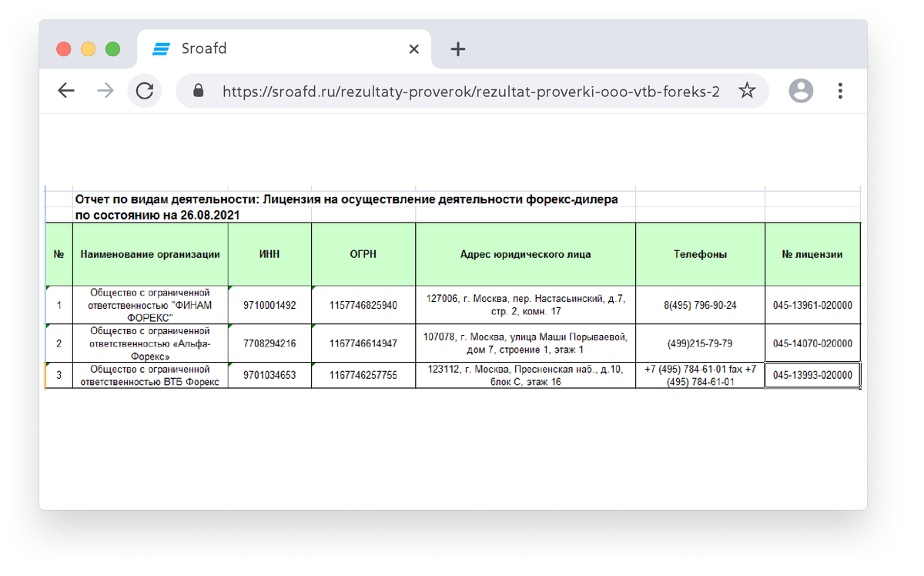Click the report title about форекс-дилера license
This screenshot has width=924, height=576.
[x=346, y=199]
